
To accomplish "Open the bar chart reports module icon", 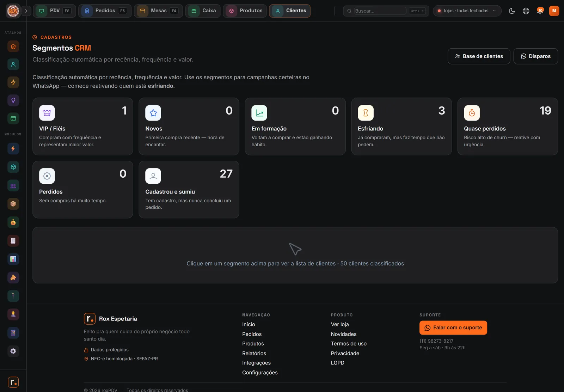I will coord(13,259).
